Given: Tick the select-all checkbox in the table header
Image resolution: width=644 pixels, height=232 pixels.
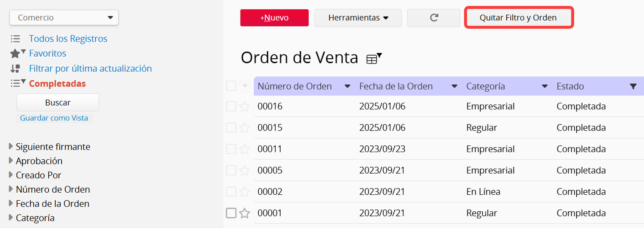Looking at the screenshot, I should 231,86.
